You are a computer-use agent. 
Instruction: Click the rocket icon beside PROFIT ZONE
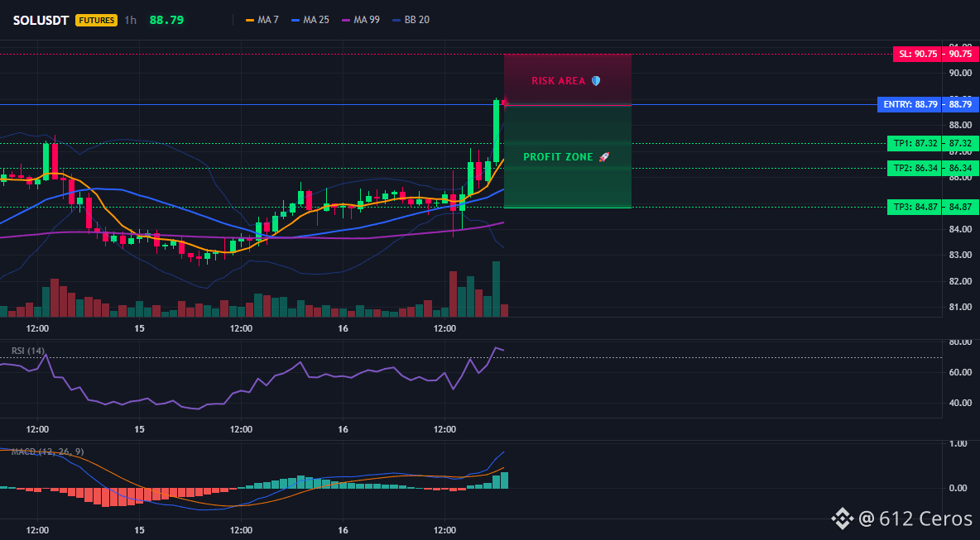click(x=603, y=157)
